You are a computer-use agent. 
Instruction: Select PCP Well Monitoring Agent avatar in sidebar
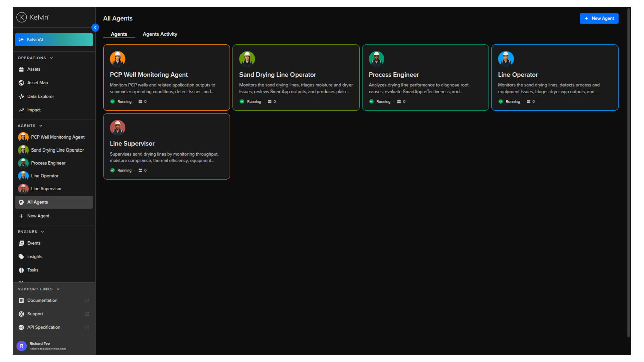click(x=23, y=137)
